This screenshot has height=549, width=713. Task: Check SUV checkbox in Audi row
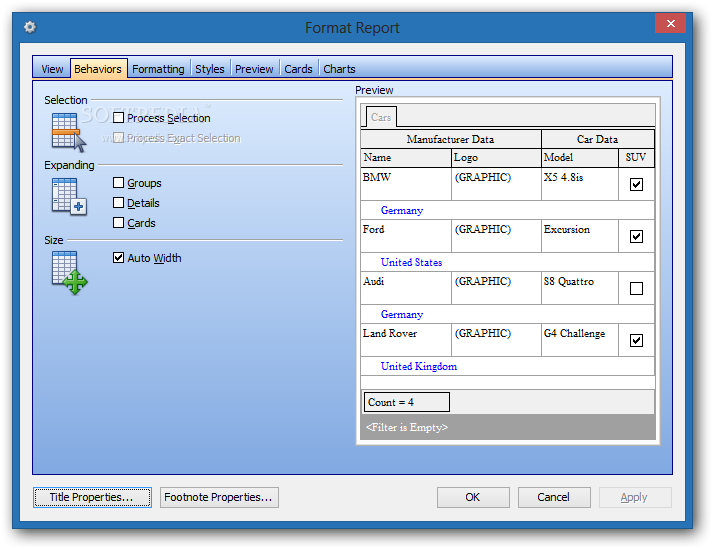click(636, 288)
